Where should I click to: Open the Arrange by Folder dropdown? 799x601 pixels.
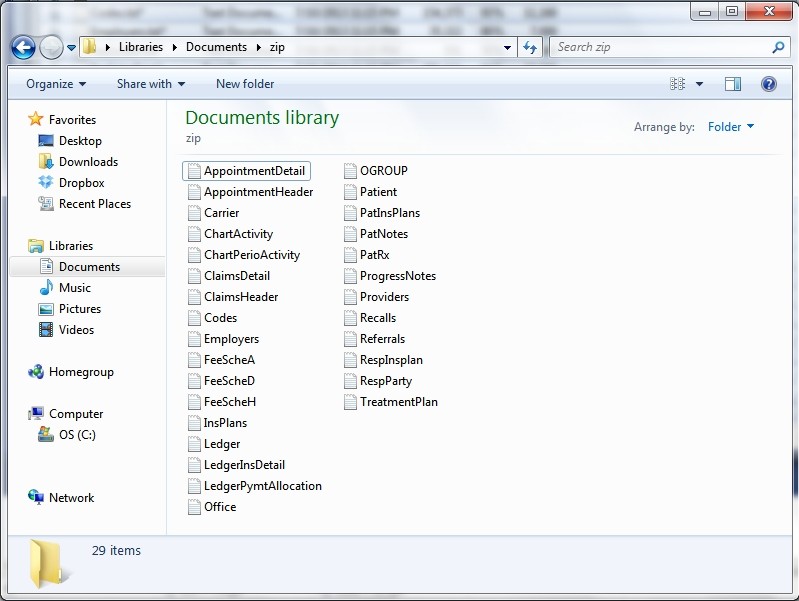pos(731,126)
